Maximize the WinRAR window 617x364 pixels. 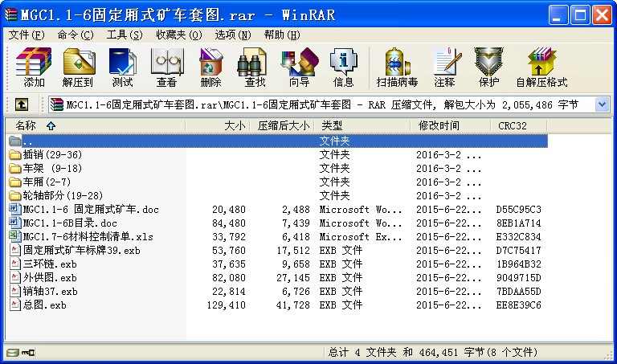580,15
